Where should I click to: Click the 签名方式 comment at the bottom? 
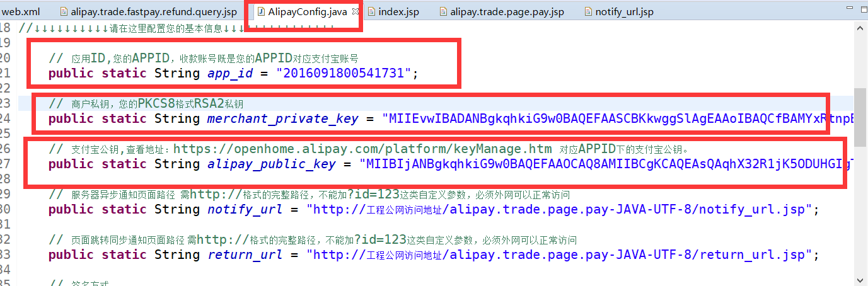point(80,283)
